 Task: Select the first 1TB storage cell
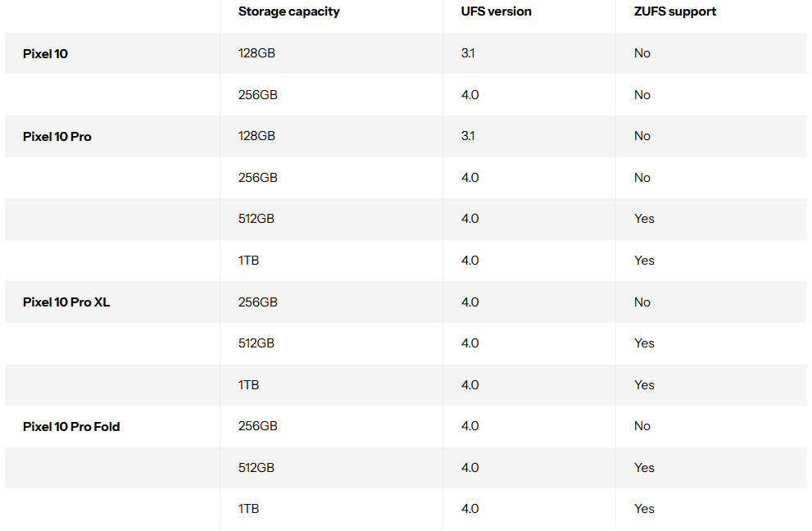click(248, 261)
